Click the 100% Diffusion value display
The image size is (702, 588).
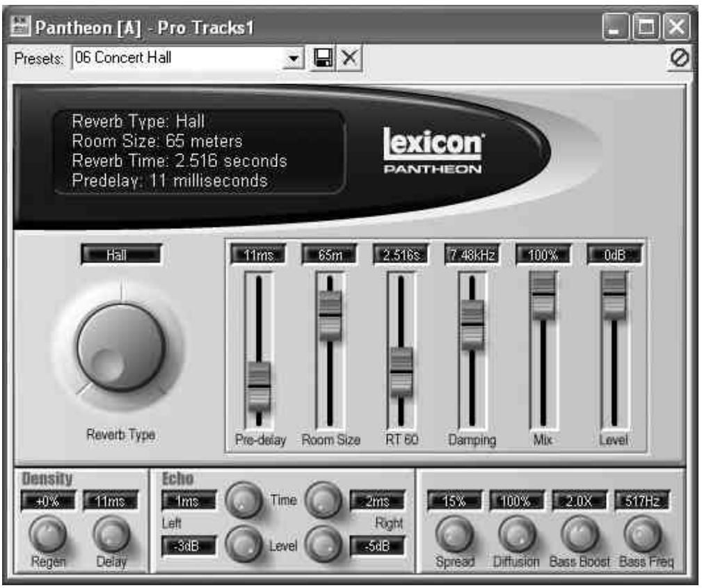coord(517,501)
